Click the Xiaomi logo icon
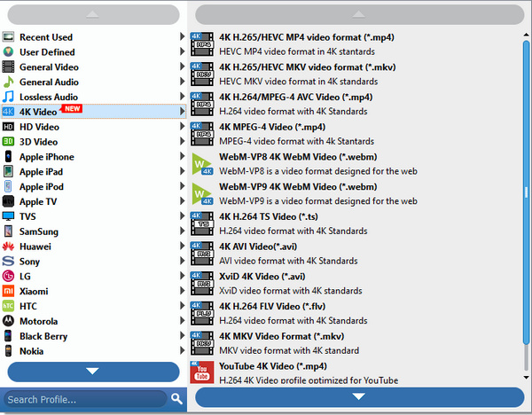Viewport: 532px width, 415px height. pos(8,291)
